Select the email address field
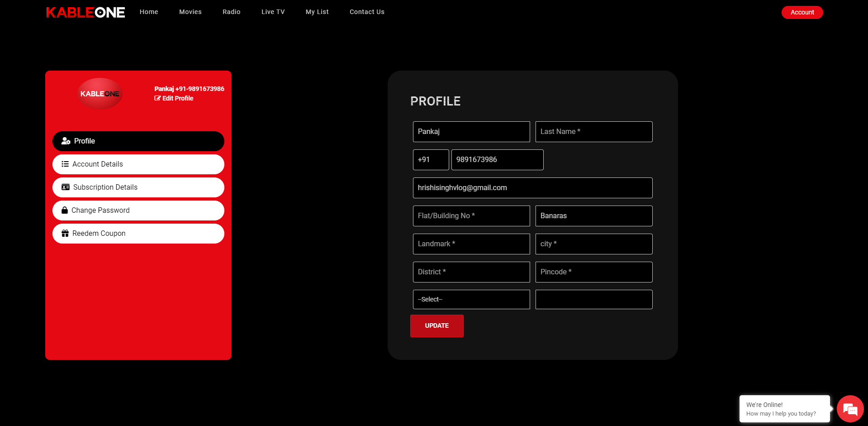 (532, 188)
